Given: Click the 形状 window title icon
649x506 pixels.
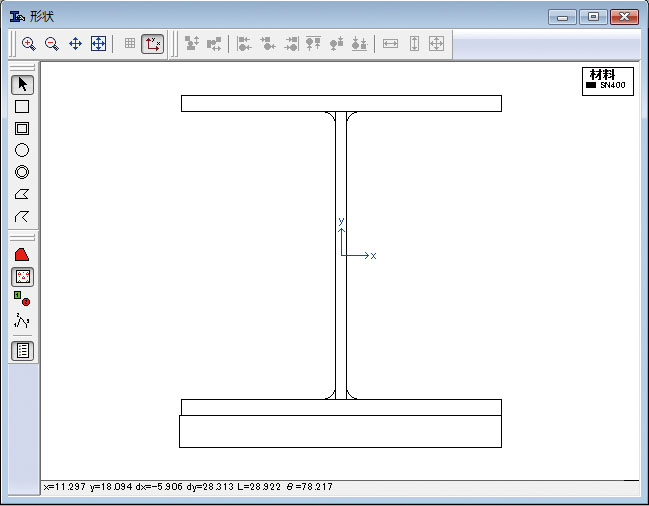Looking at the screenshot, I should click(x=17, y=17).
